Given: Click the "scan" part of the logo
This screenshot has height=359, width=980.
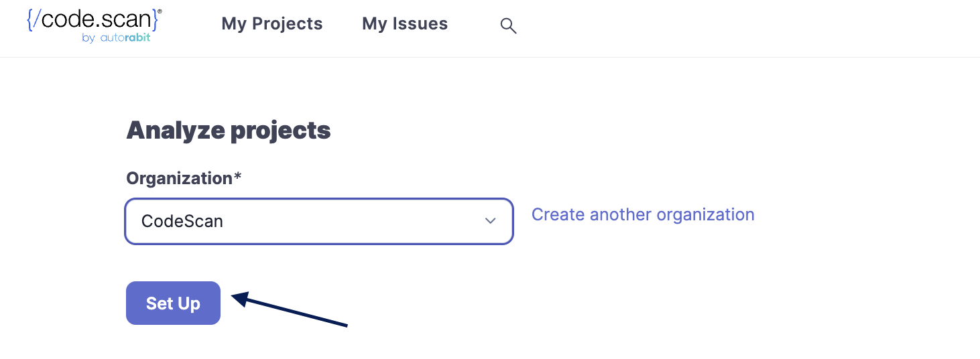Looking at the screenshot, I should (127, 20).
